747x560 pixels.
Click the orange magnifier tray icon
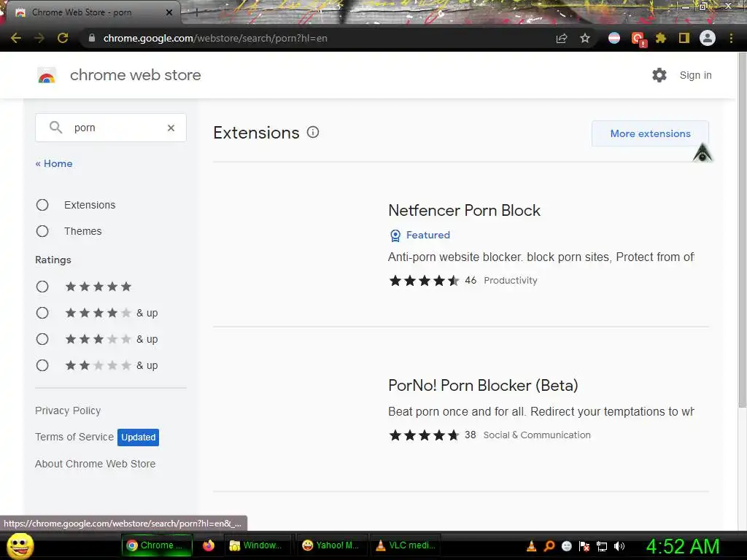(549, 546)
